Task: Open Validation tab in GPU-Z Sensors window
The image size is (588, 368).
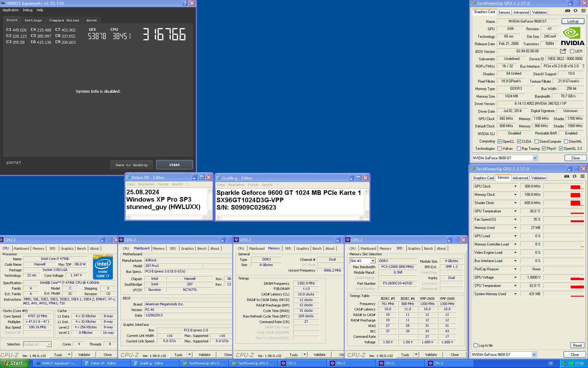Action: [538, 178]
